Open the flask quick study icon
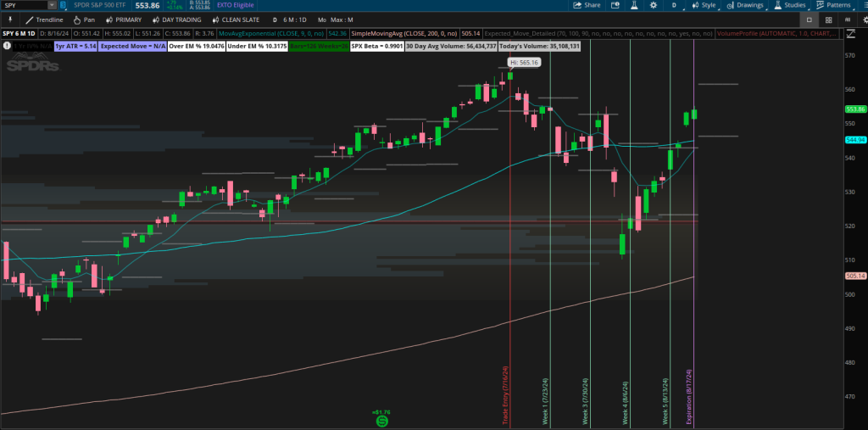The image size is (868, 430). (634, 5)
